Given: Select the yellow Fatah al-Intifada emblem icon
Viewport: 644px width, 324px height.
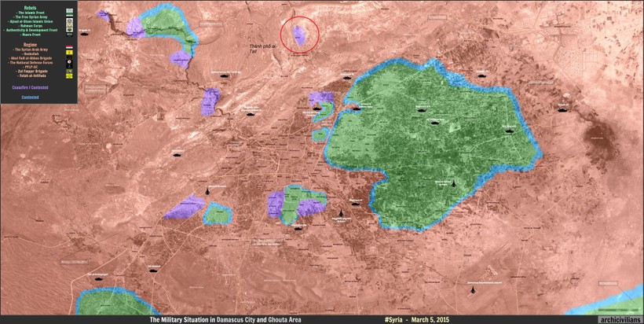Looking at the screenshot, I should pyautogui.click(x=69, y=76).
